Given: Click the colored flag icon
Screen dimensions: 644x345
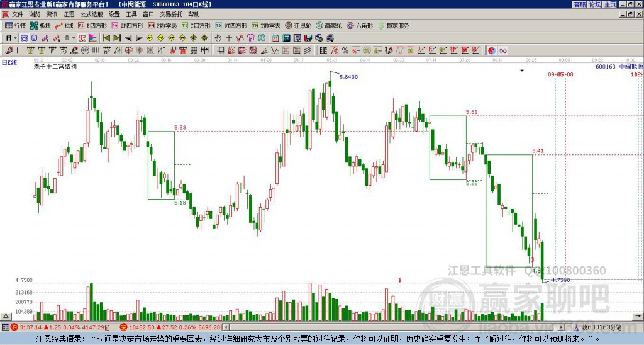Looking at the screenshot, I should tap(93, 38).
